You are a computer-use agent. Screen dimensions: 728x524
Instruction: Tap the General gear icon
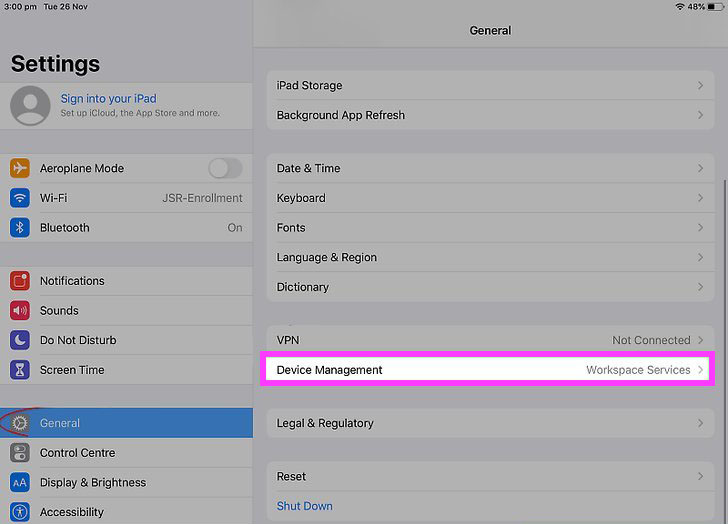(x=20, y=423)
